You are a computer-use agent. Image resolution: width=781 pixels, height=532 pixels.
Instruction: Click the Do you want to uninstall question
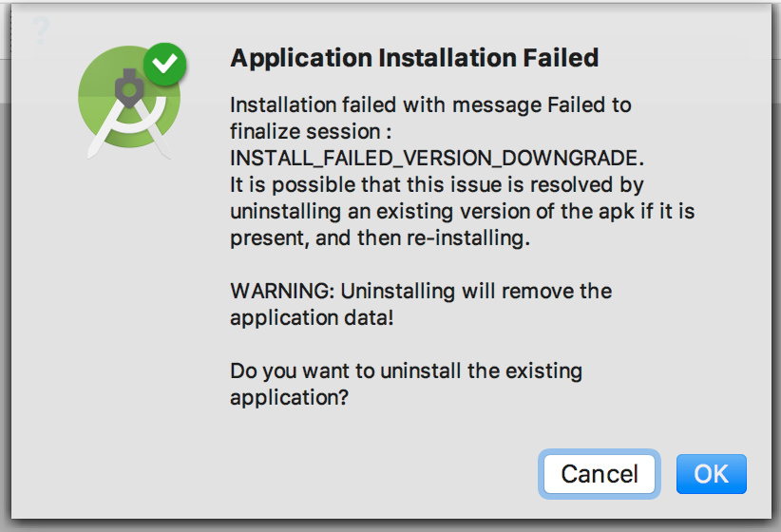pyautogui.click(x=407, y=371)
